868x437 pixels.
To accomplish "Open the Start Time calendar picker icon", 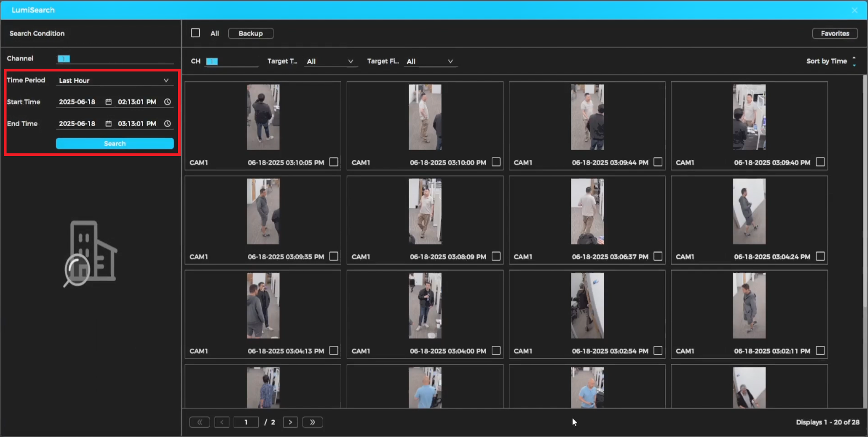I will click(109, 102).
